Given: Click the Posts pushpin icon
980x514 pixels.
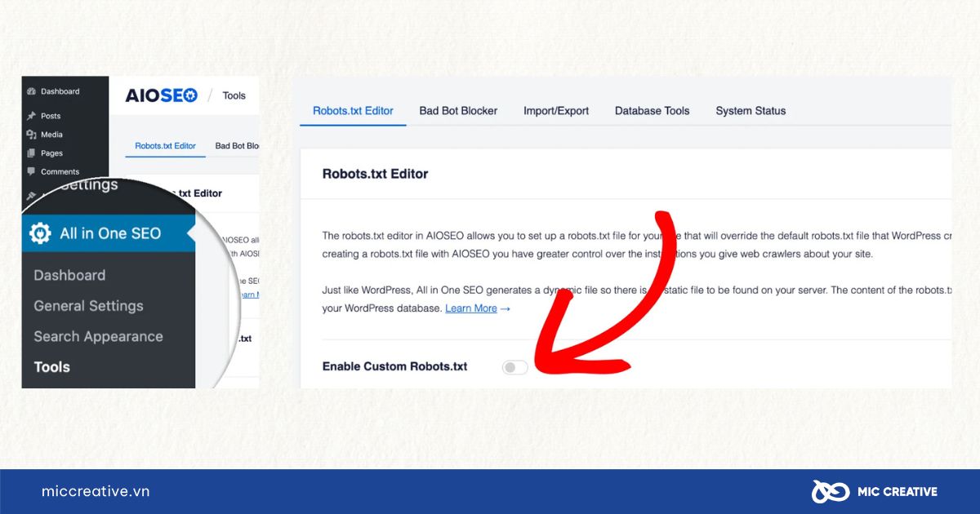Looking at the screenshot, I should (x=31, y=116).
